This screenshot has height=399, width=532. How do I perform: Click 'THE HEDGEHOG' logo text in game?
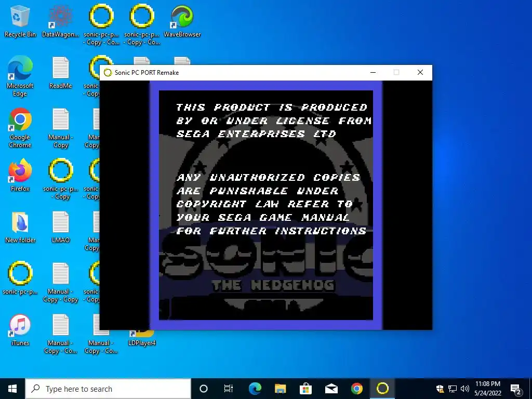point(273,285)
